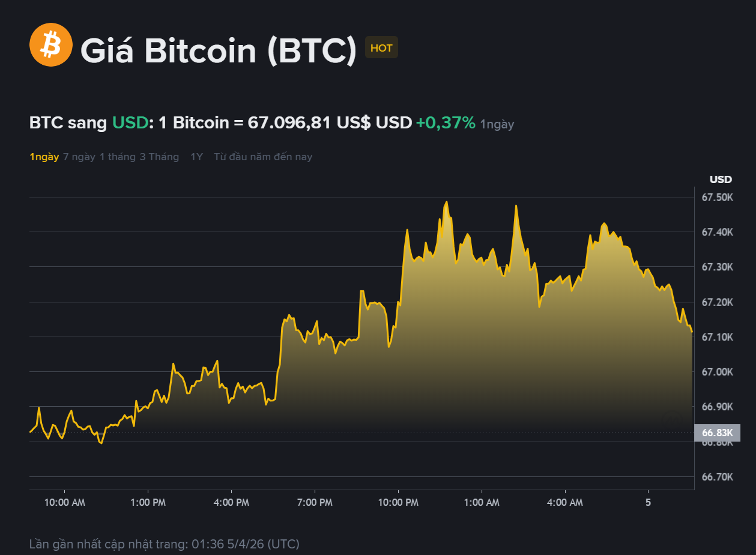Click the last update timestamp text
756x555 pixels.
click(x=163, y=544)
